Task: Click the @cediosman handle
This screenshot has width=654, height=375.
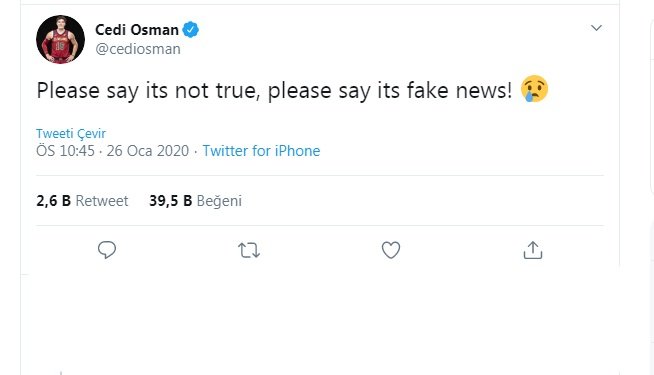Action: 138,49
